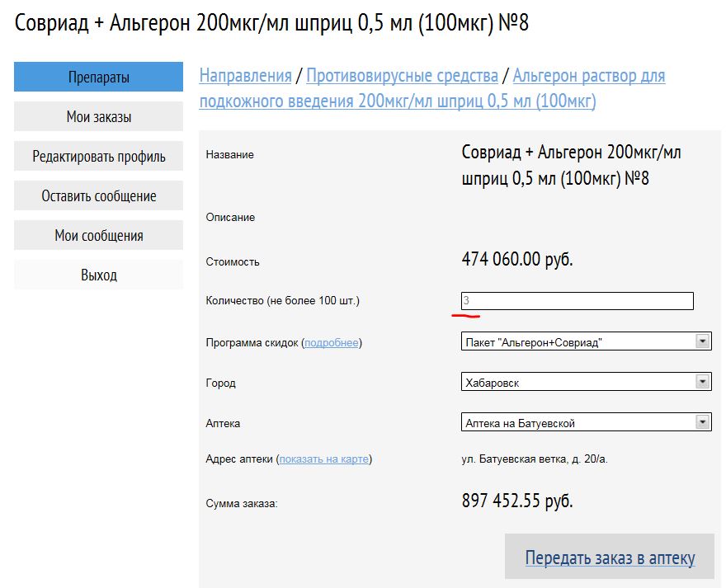This screenshot has width=726, height=588.
Task: Click показать на карте link
Action: pyautogui.click(x=324, y=459)
